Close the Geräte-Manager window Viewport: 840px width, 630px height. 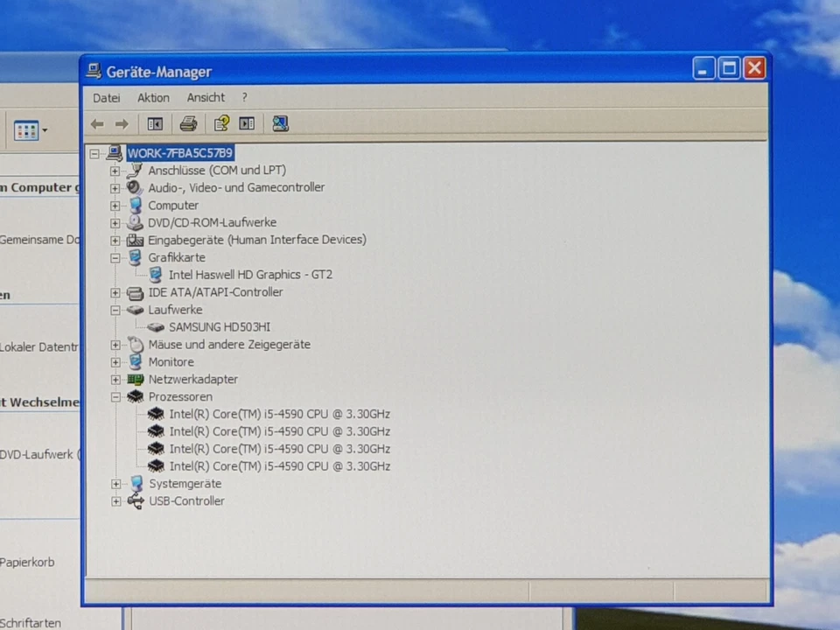click(755, 68)
